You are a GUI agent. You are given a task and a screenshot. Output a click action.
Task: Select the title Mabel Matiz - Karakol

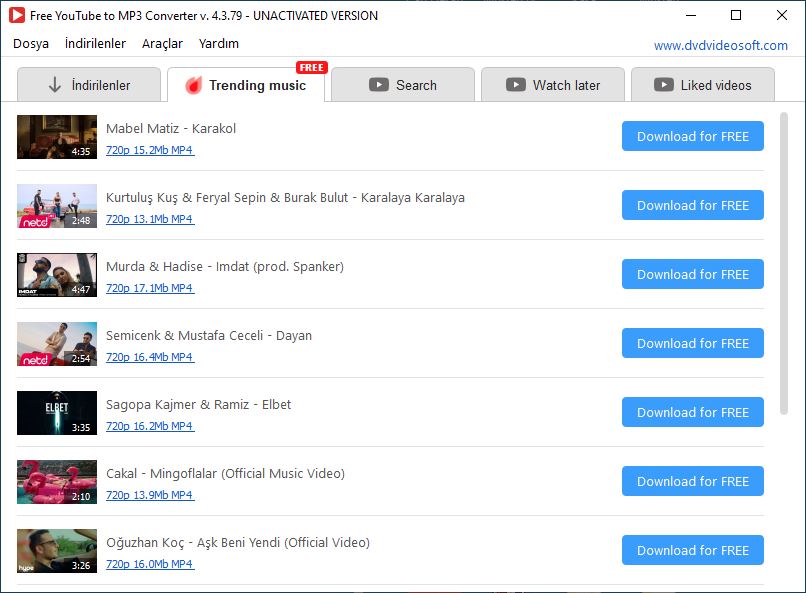click(171, 128)
